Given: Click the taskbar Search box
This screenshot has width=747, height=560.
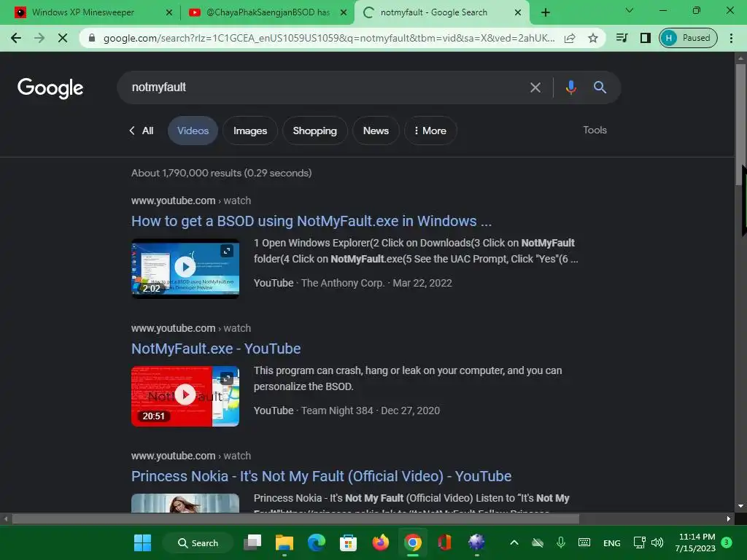Looking at the screenshot, I should (198, 542).
